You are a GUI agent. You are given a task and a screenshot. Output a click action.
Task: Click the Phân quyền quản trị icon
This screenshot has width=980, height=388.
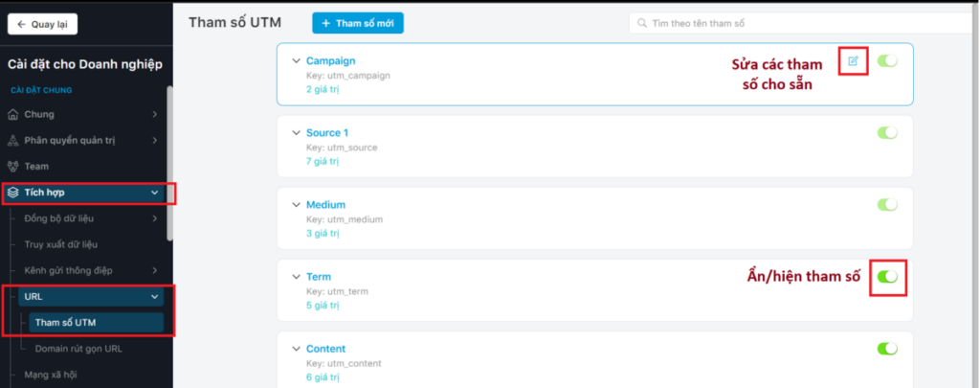[x=12, y=140]
